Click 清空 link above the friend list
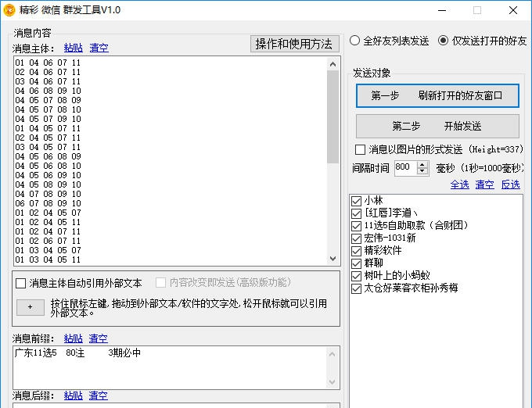This screenshot has width=532, height=408. [484, 184]
